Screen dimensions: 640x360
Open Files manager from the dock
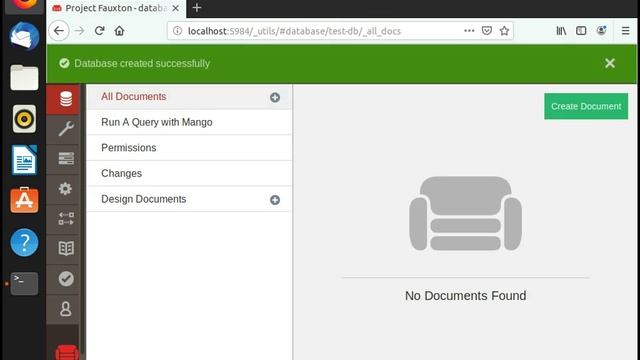point(24,78)
